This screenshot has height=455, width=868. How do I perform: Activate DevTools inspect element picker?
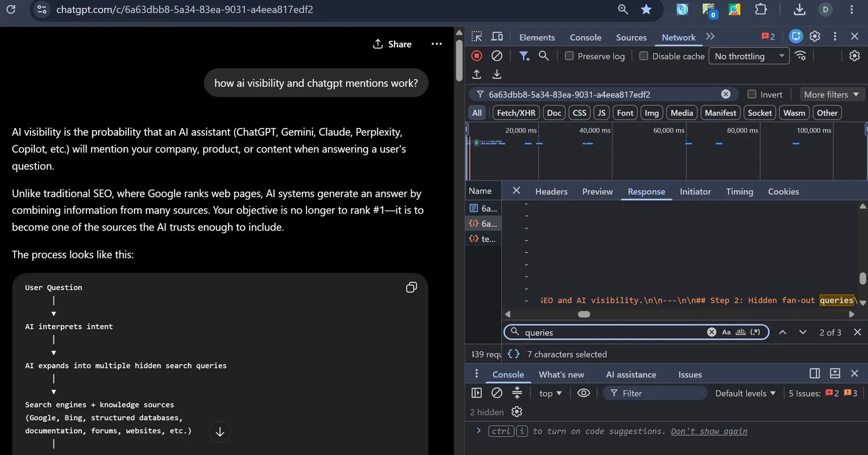coord(476,36)
